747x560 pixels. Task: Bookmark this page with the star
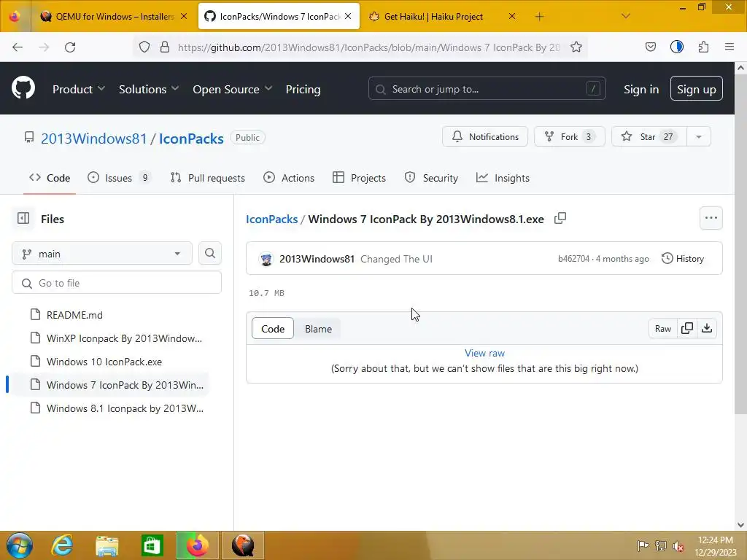pyautogui.click(x=576, y=47)
